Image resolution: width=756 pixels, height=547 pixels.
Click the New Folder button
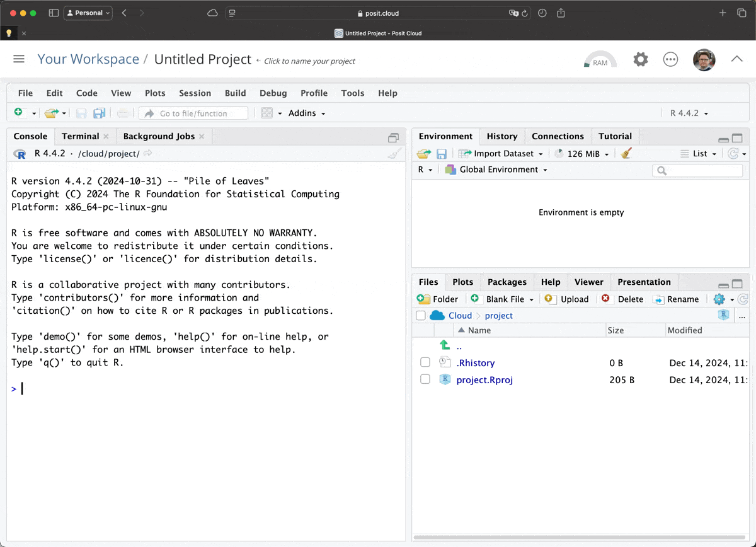(438, 299)
